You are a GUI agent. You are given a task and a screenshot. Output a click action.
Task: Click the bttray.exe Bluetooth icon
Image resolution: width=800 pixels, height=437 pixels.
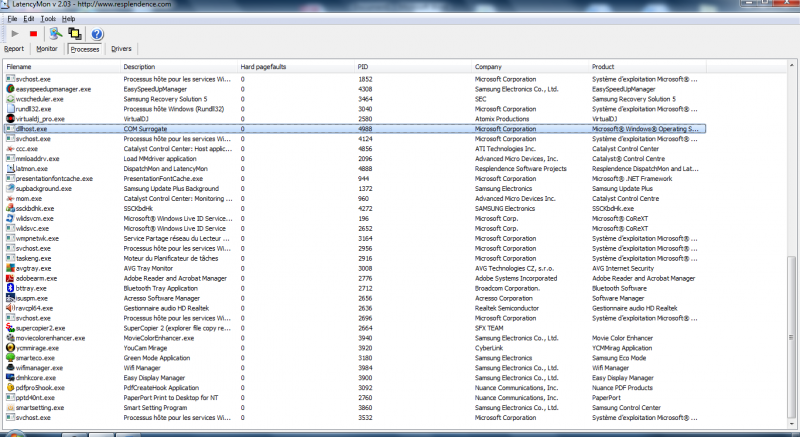click(x=10, y=288)
